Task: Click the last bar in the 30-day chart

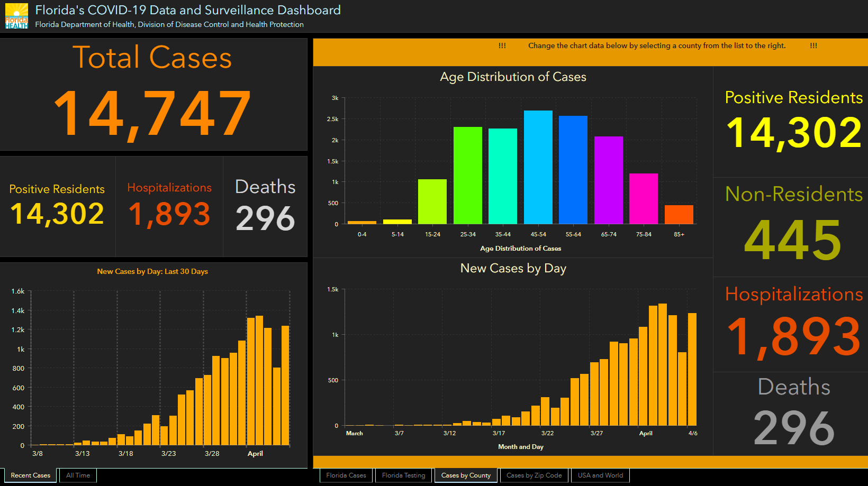Action: tap(285, 386)
